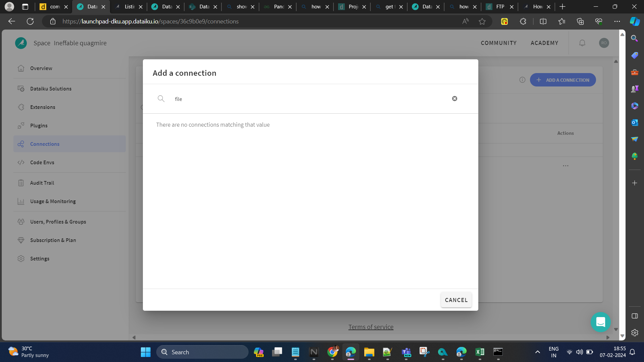Switch to the FTP browser tab
Viewport: 644px width, 362px height.
[x=499, y=7]
